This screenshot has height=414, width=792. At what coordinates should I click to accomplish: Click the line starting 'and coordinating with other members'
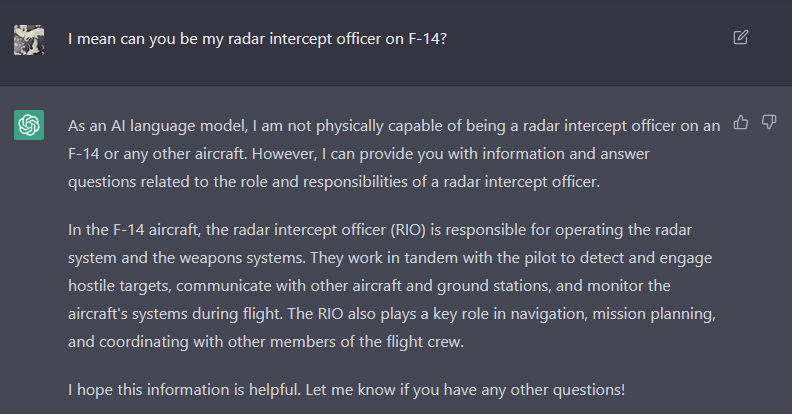pos(266,342)
